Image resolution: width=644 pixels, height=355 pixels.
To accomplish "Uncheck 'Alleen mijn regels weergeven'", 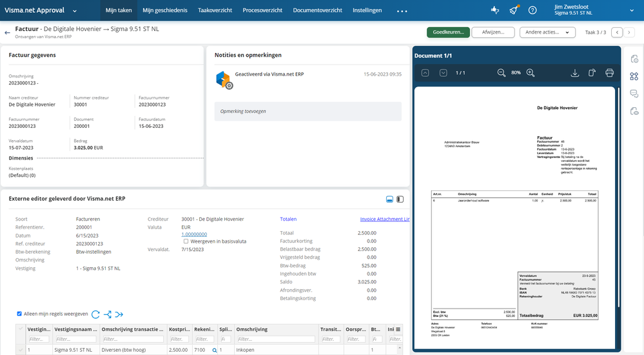I will [19, 314].
